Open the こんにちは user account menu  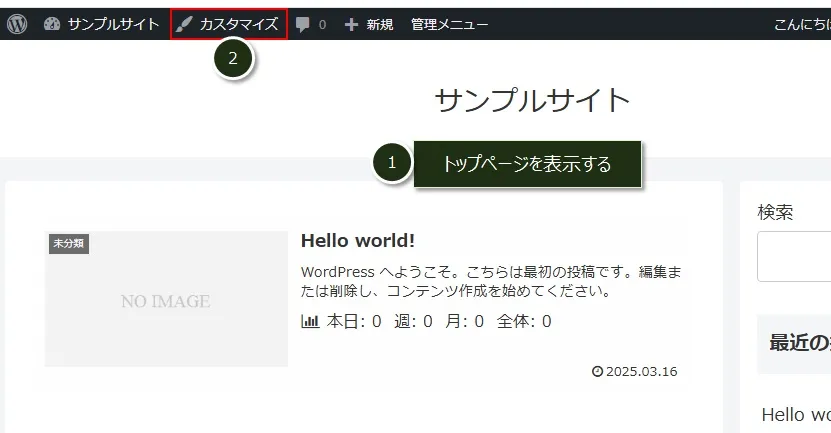click(x=801, y=24)
